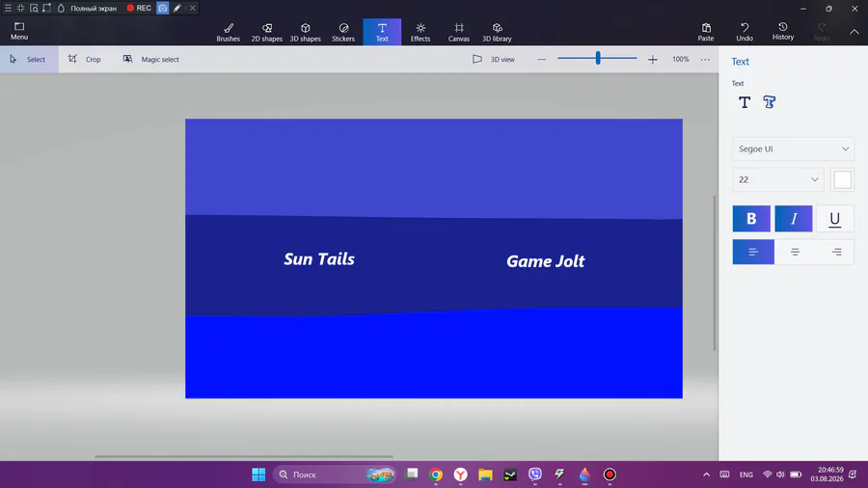Screen dimensions: 868x488
Task: Click the recorder's region search icon
Action: click(x=34, y=8)
